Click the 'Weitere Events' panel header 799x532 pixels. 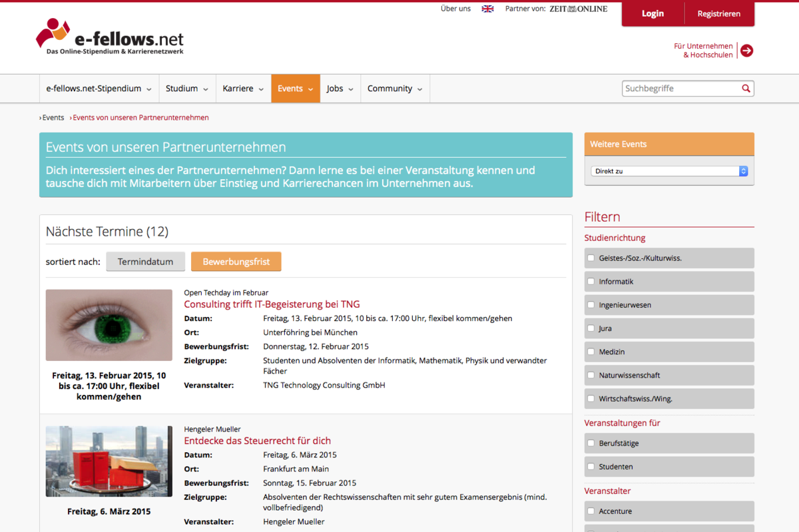[669, 144]
